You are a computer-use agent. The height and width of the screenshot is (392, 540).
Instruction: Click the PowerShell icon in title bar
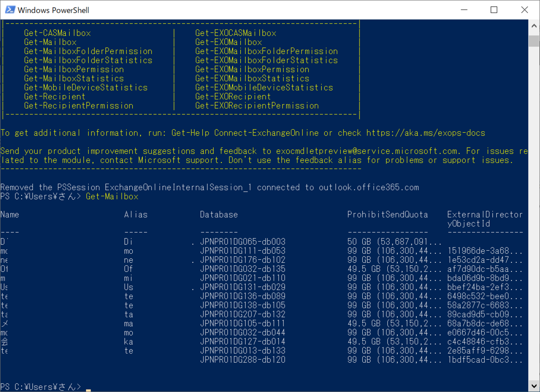pos(9,9)
